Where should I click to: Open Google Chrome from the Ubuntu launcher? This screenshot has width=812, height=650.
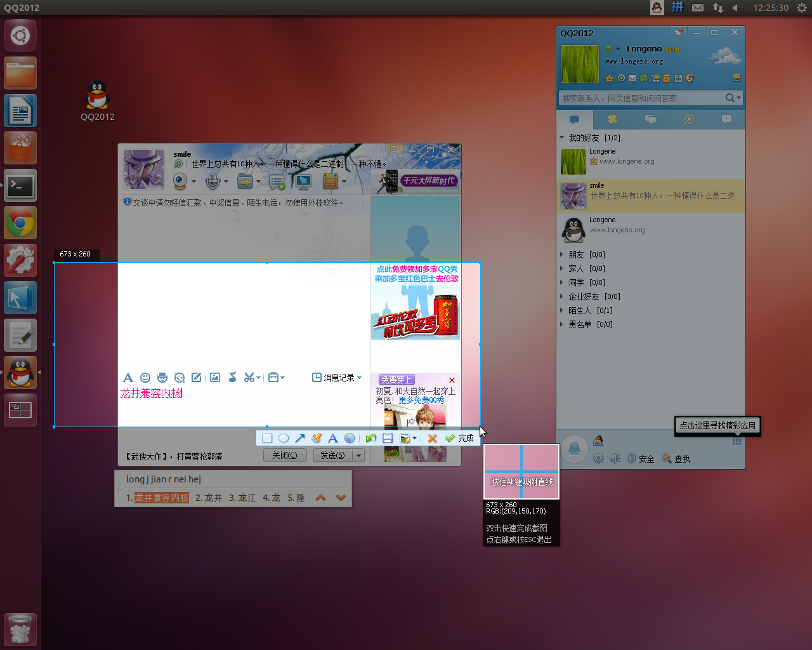click(20, 223)
